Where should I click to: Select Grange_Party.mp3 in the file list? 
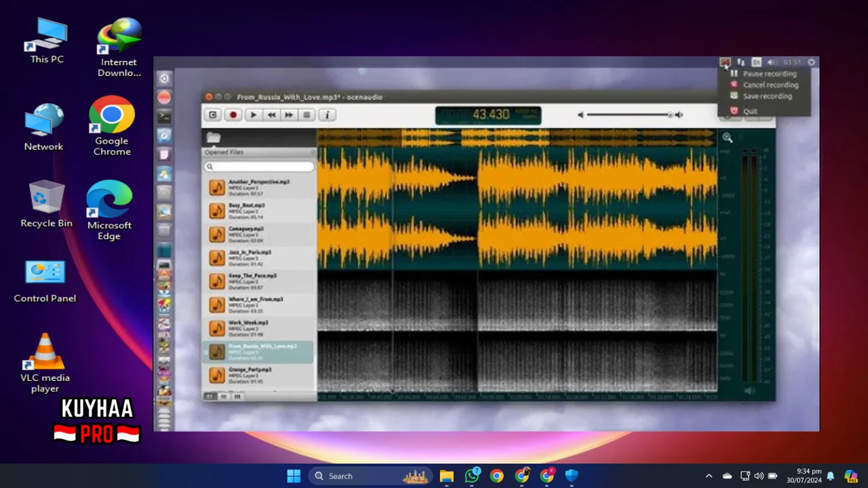259,375
